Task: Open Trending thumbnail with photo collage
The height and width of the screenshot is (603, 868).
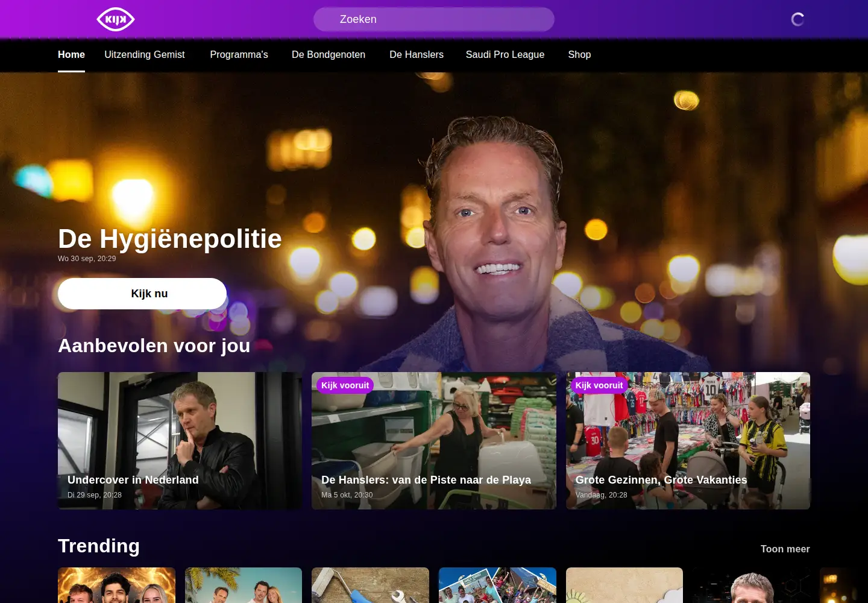Action: (497, 586)
